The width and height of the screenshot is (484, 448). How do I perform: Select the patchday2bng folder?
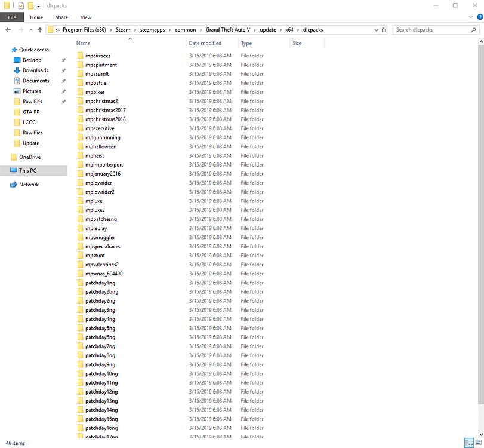(101, 292)
